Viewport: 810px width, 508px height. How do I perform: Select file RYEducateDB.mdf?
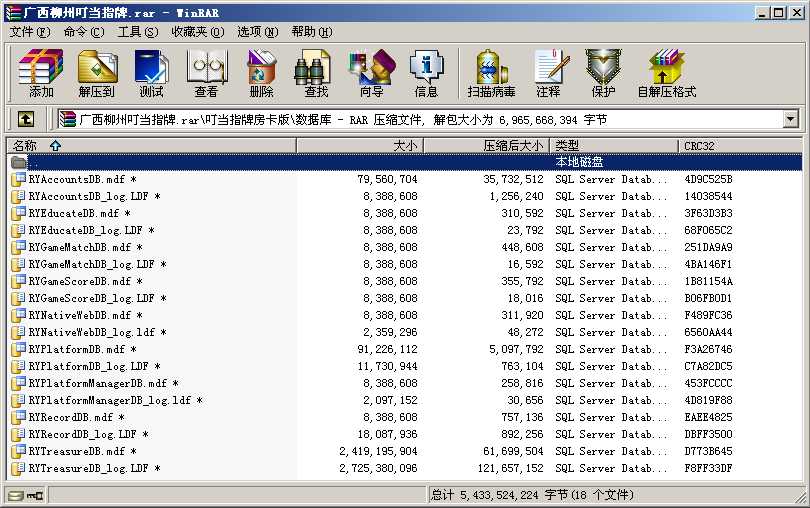(x=79, y=213)
